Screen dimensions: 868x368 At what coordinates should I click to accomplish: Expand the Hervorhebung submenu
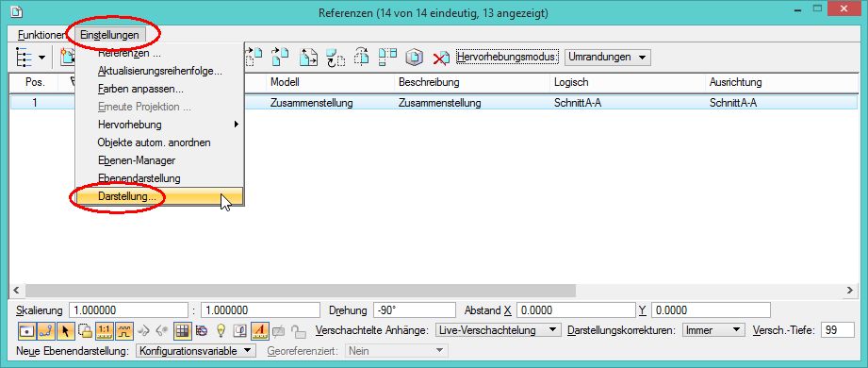point(159,125)
